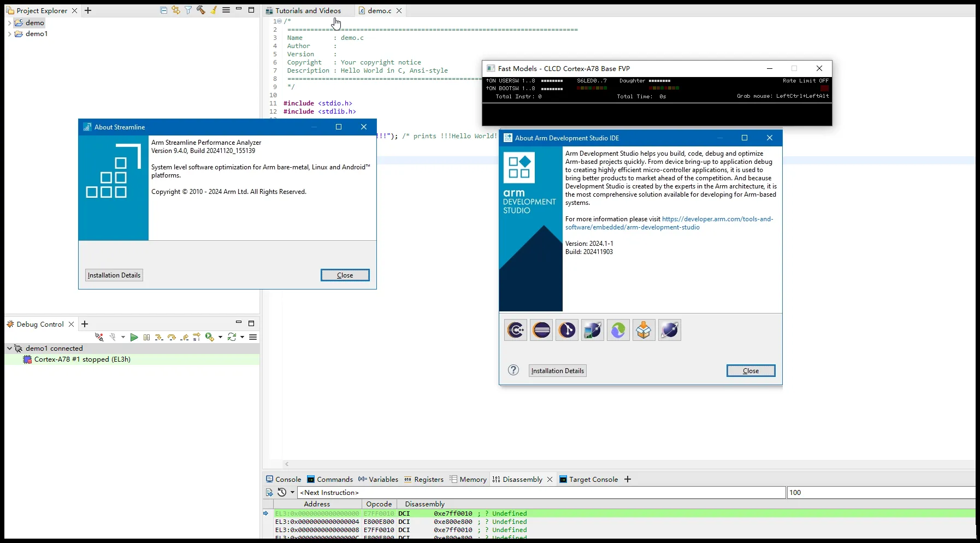
Task: Click the instruction count field showing 100
Action: tap(881, 492)
